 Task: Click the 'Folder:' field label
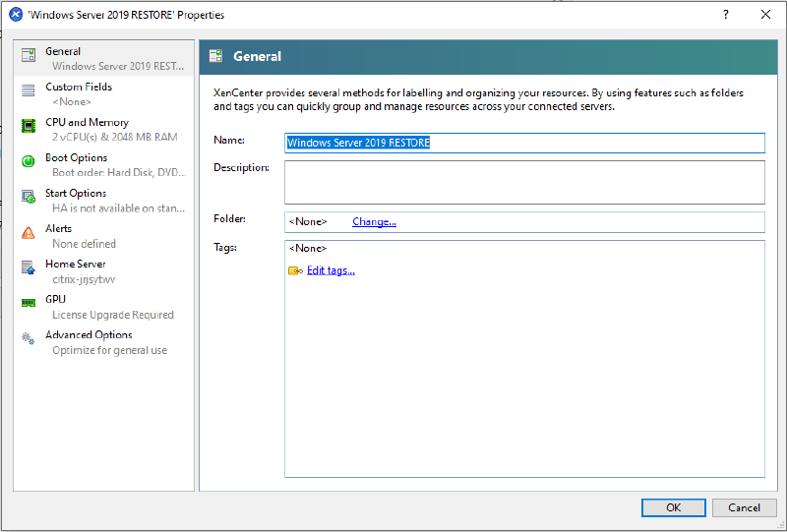230,219
